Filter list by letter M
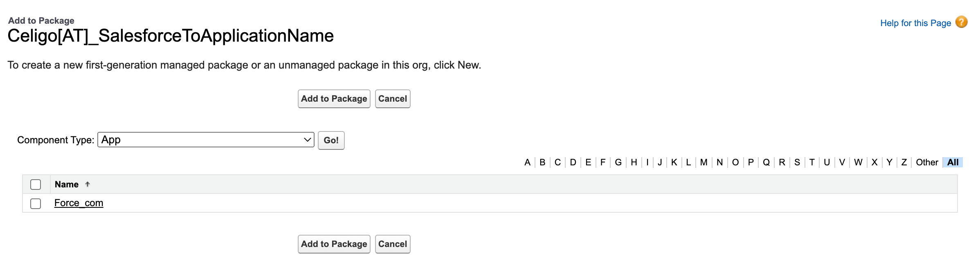The width and height of the screenshot is (980, 267). (x=704, y=162)
